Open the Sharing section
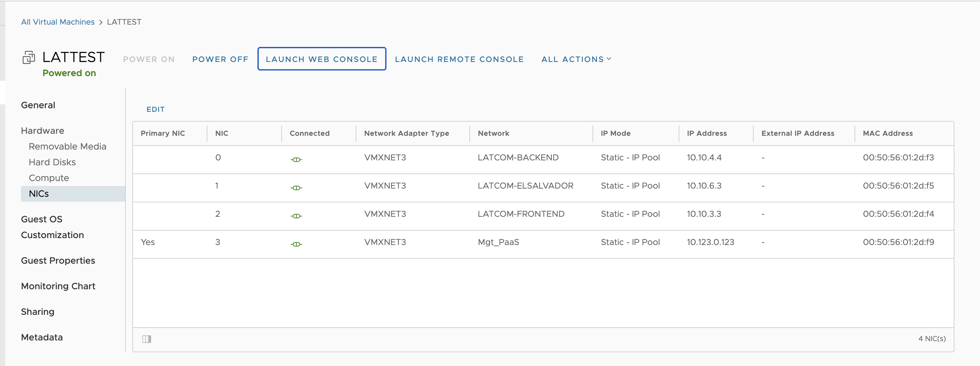This screenshot has height=366, width=980. pos(38,312)
